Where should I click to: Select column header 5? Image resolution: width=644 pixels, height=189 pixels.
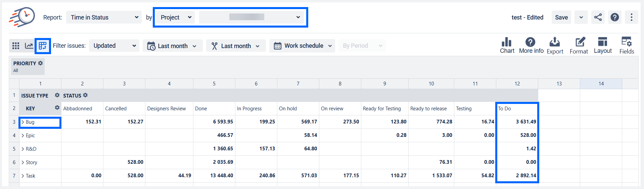(214, 84)
